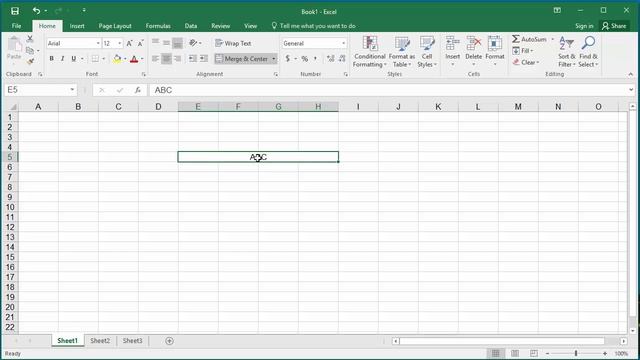Toggle Align Left
The height and width of the screenshot is (360, 640).
156,59
